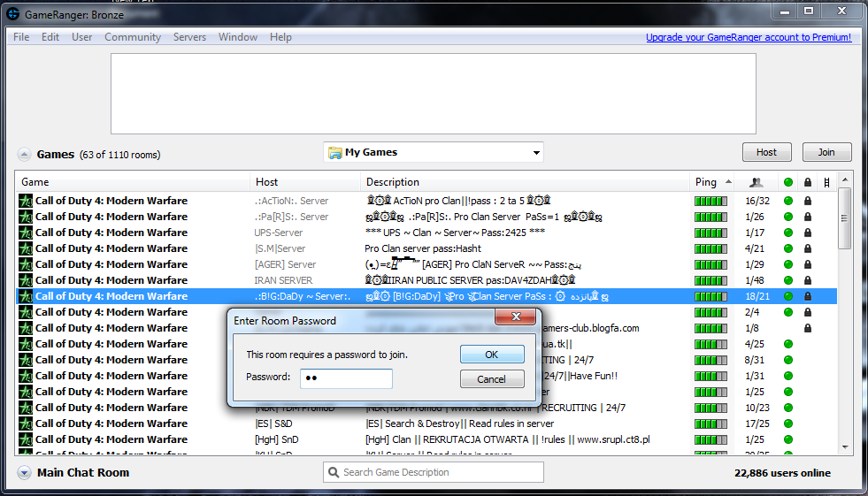Image resolution: width=868 pixels, height=496 pixels.
Task: Click lock icon on IRAN SERVER row
Action: (x=808, y=280)
